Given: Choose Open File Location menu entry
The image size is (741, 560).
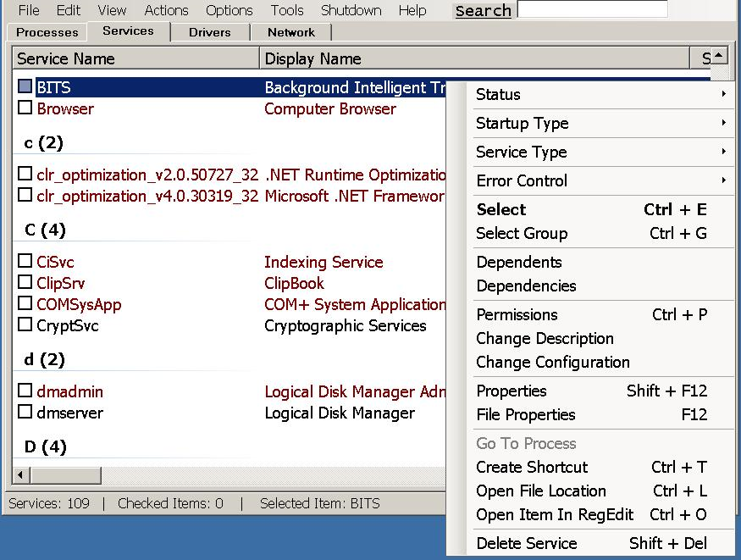Looking at the screenshot, I should [x=602, y=491].
